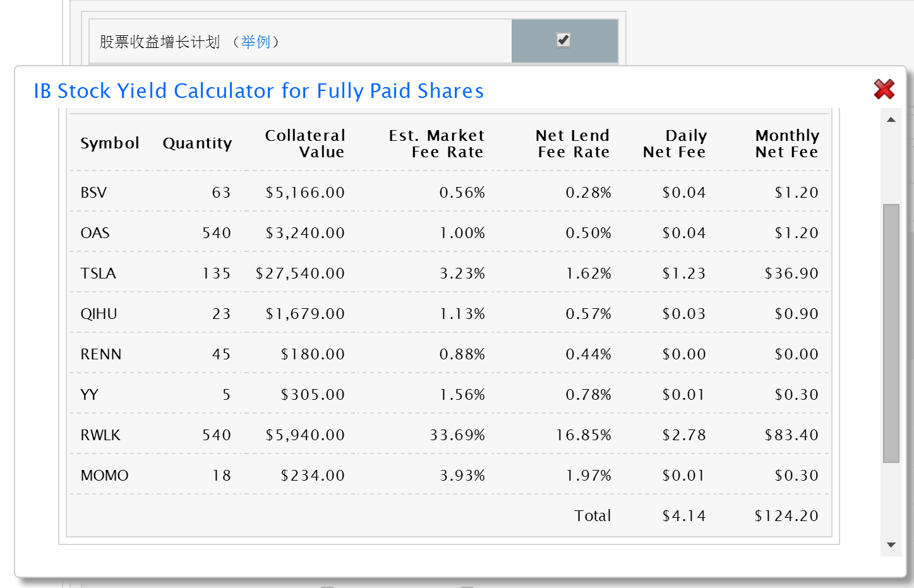Select the TSLA symbol row
Viewport: 914px width, 588px height.
99,273
